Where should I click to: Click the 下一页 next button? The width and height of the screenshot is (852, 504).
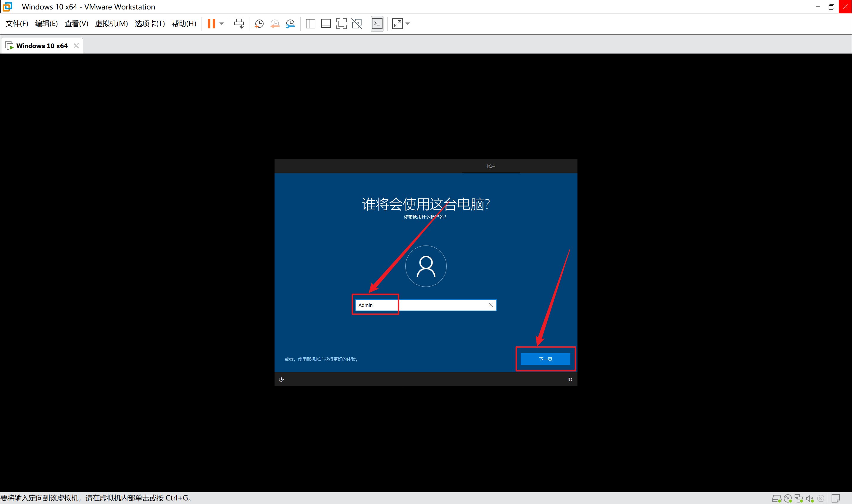(x=545, y=359)
